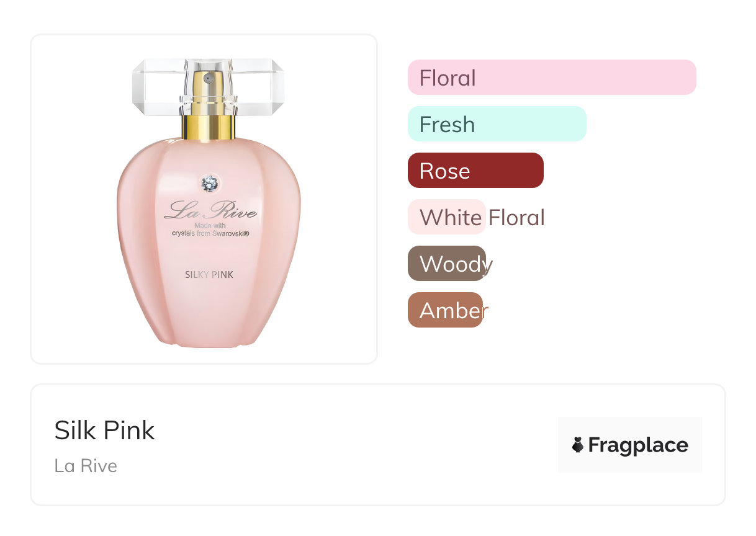Click the La Rive script logo on bottle
Viewport: 756px width, 536px height.
tap(210, 211)
